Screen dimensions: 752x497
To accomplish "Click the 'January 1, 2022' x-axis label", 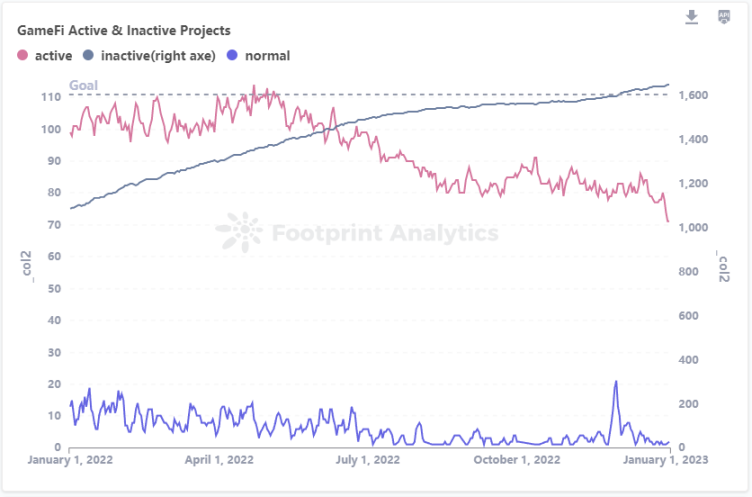I will point(71,460).
